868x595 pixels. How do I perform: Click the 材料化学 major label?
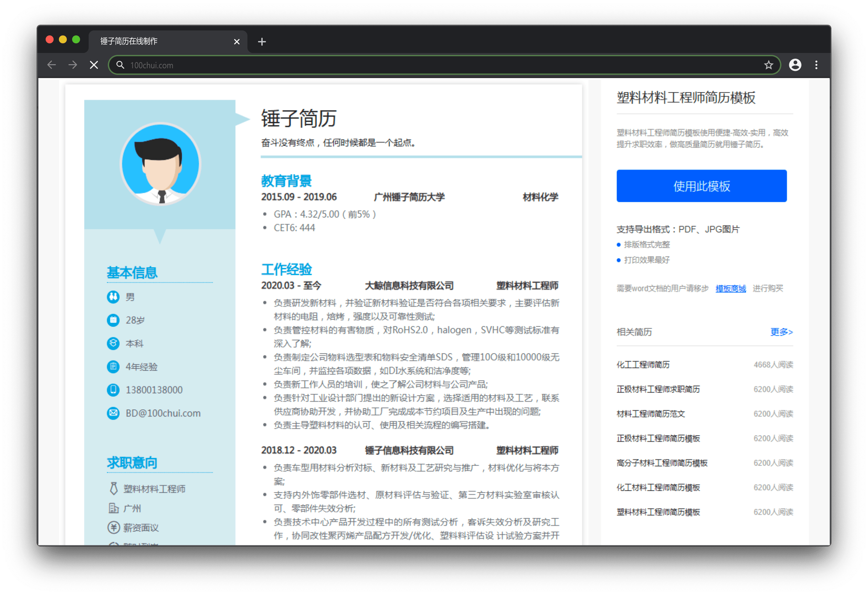coord(540,197)
